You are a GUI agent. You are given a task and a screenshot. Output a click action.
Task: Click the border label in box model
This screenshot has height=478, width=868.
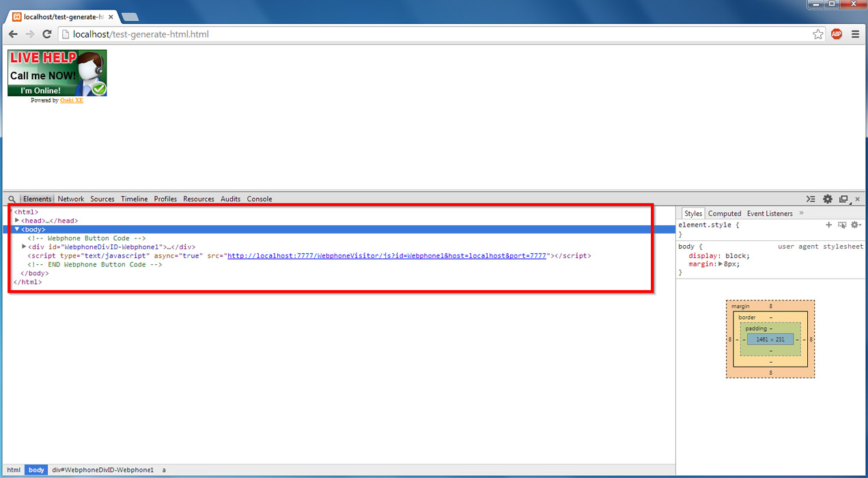pyautogui.click(x=747, y=318)
